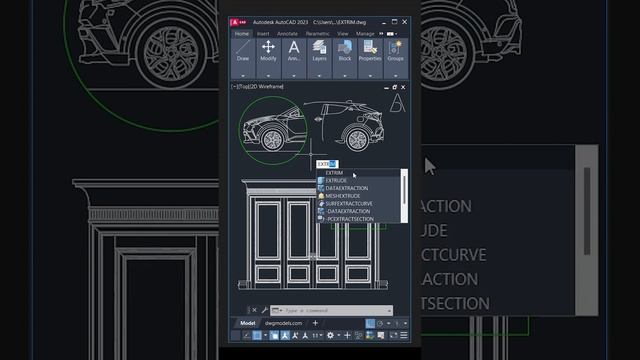Expand the Modify panel flyout arrow

pos(268,76)
